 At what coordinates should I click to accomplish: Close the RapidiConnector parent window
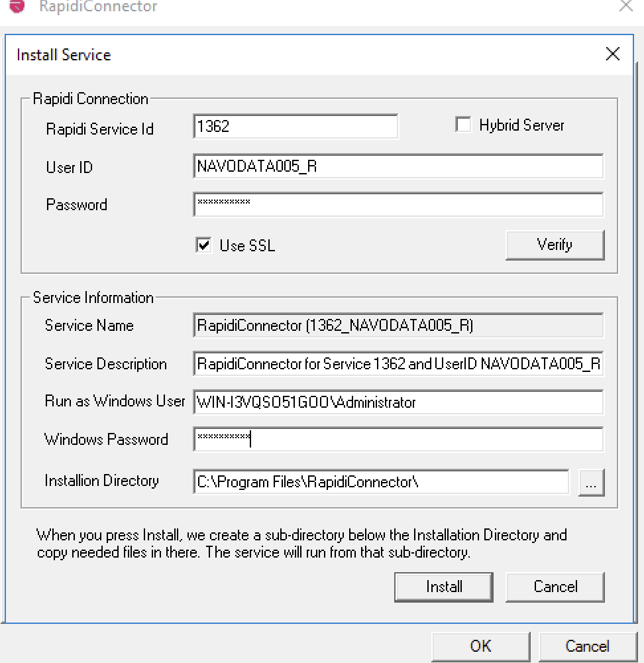[626, 5]
